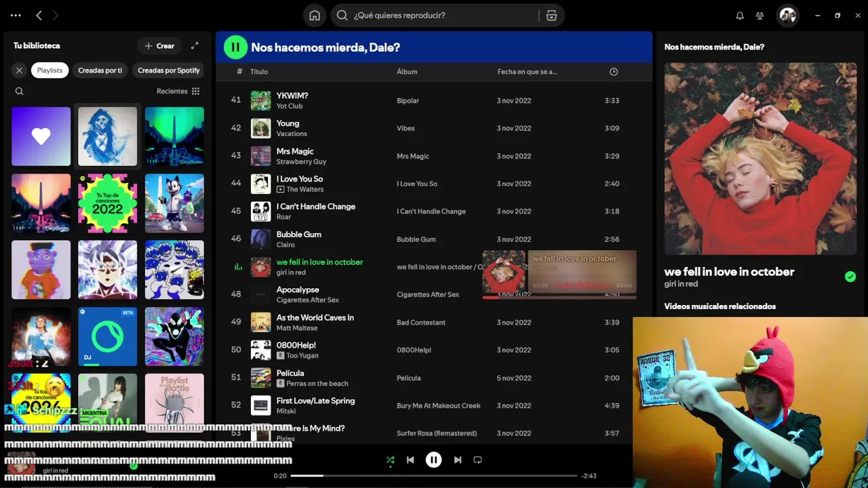Viewport: 868px width, 488px height.
Task: Open Browse icon beside search field
Action: (551, 15)
